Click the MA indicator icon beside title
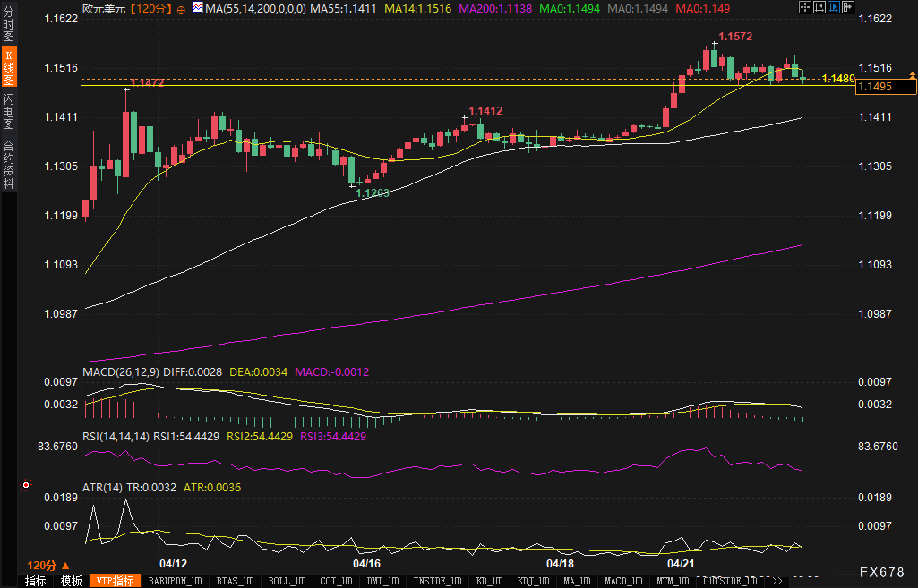 pyautogui.click(x=197, y=7)
